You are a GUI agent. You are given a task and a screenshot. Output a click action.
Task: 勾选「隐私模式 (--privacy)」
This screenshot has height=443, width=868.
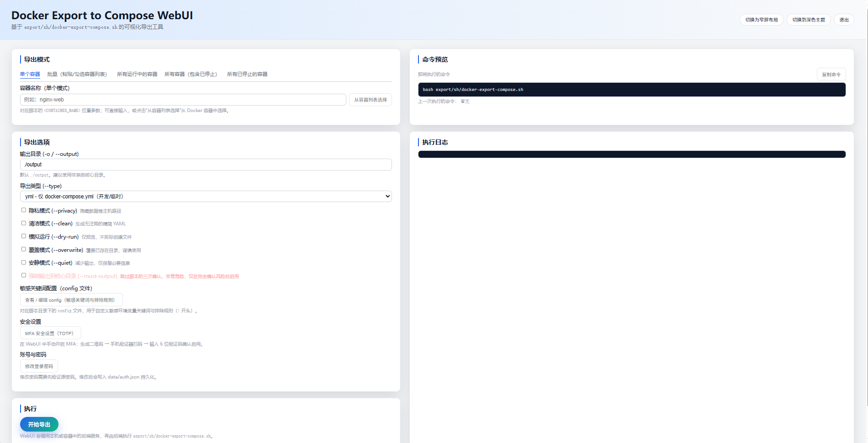(x=23, y=210)
